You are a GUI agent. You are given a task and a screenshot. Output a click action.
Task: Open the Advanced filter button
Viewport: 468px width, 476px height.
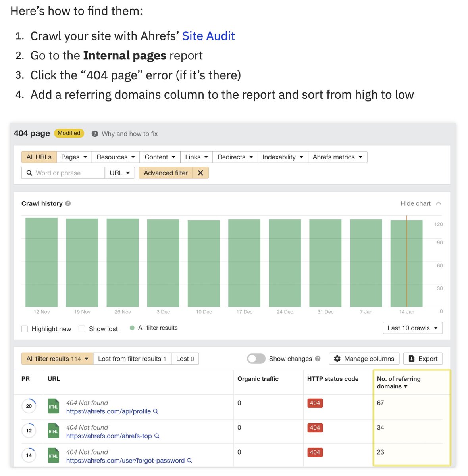click(166, 173)
